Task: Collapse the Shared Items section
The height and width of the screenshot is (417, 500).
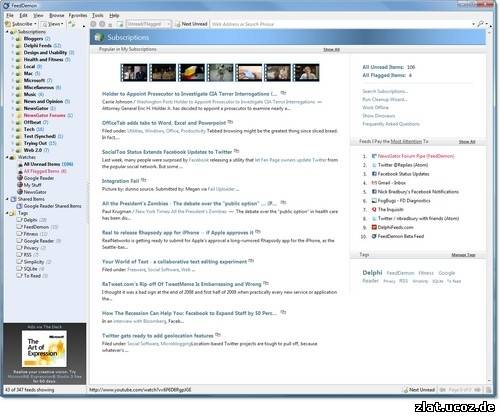Action: tap(7, 199)
